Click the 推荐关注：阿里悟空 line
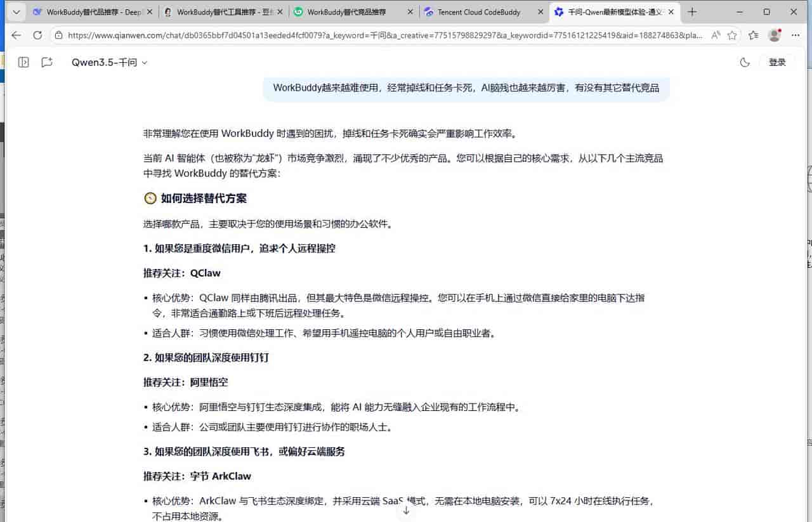The width and height of the screenshot is (812, 522). (186, 382)
